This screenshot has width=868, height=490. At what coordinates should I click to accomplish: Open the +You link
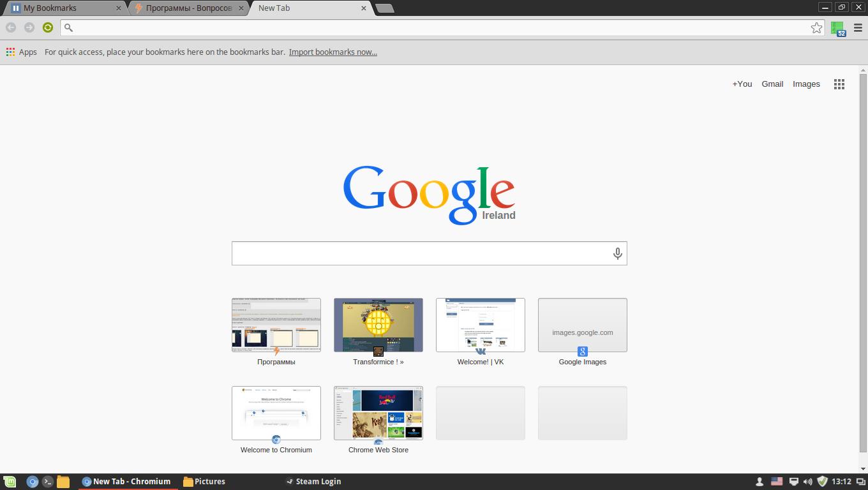click(742, 84)
